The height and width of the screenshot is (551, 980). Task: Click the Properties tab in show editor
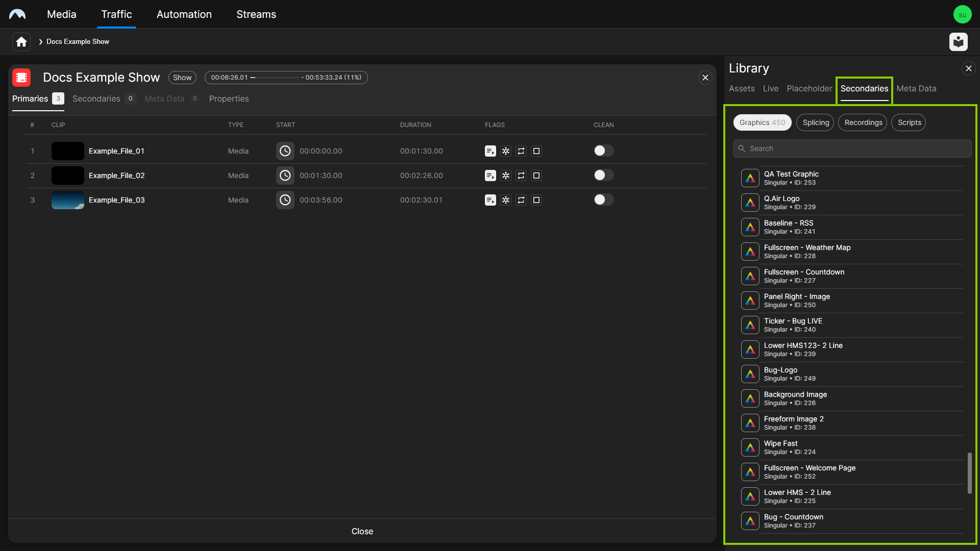(229, 98)
